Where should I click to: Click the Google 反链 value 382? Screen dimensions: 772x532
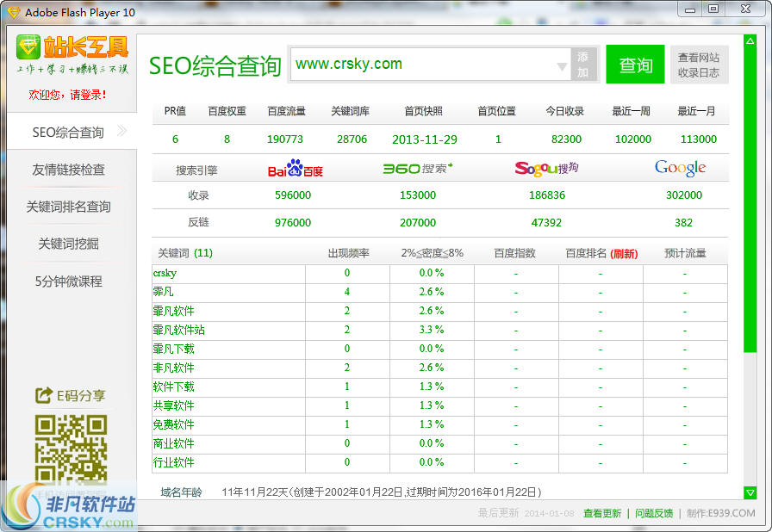tap(683, 223)
